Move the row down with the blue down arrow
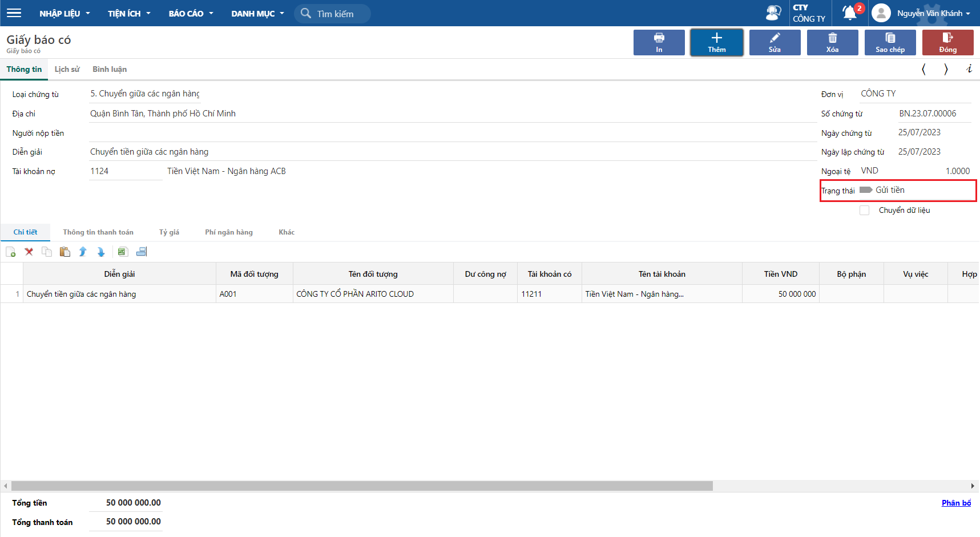This screenshot has width=980, height=537. click(x=101, y=252)
